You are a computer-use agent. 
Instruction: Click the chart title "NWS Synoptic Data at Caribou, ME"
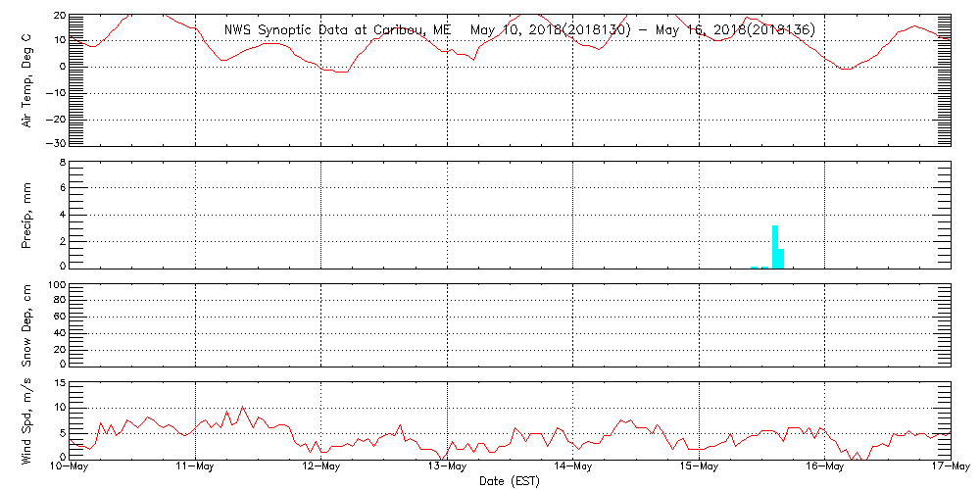[x=337, y=29]
